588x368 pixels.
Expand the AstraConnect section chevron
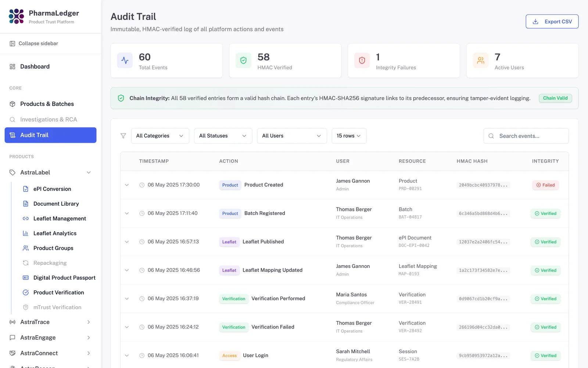[89, 353]
